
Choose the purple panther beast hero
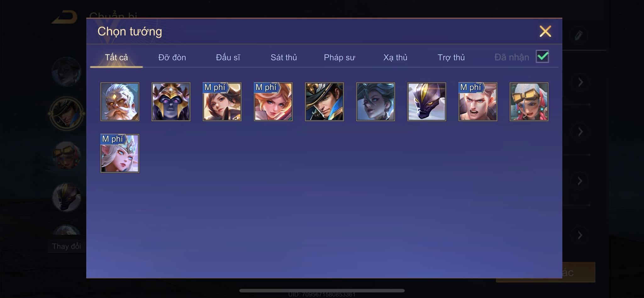tap(427, 102)
